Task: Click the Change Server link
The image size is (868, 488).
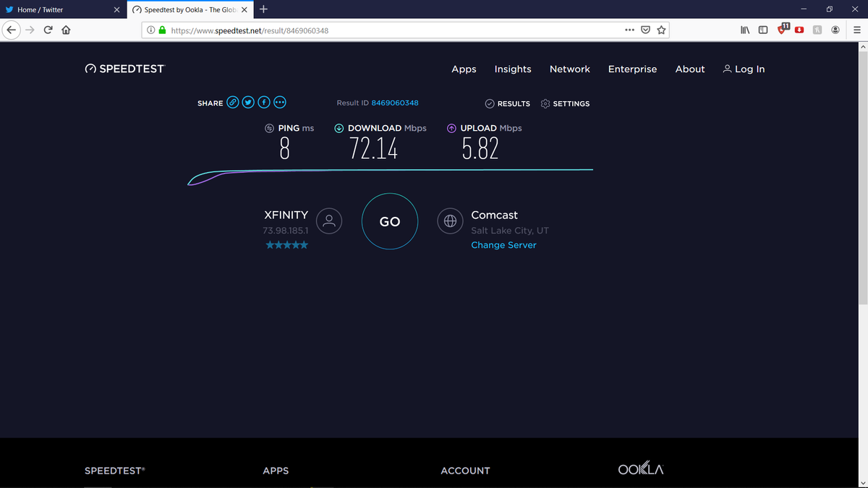Action: click(x=503, y=245)
